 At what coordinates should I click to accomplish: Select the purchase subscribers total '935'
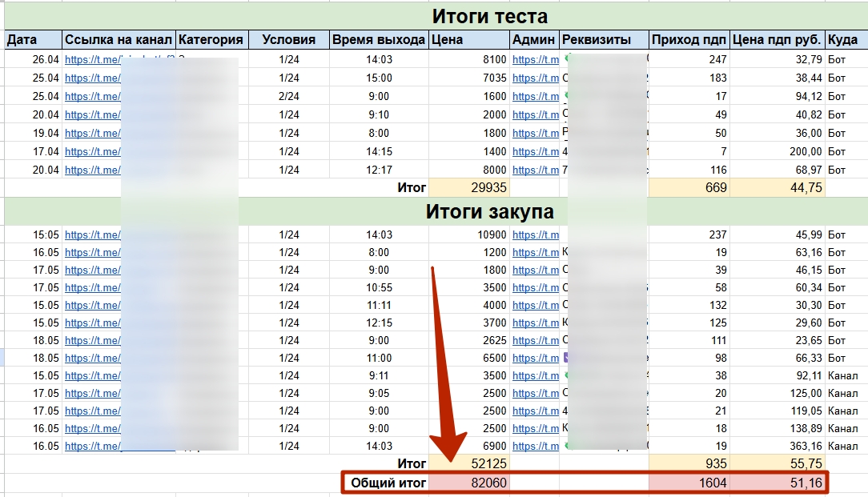click(689, 464)
